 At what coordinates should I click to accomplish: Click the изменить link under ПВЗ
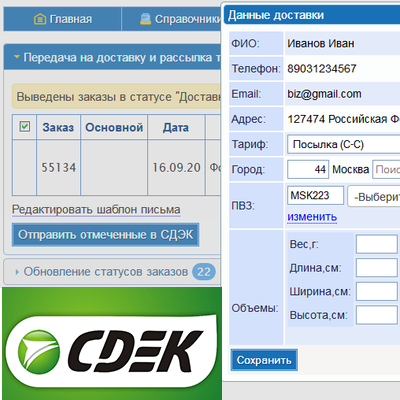tap(312, 217)
